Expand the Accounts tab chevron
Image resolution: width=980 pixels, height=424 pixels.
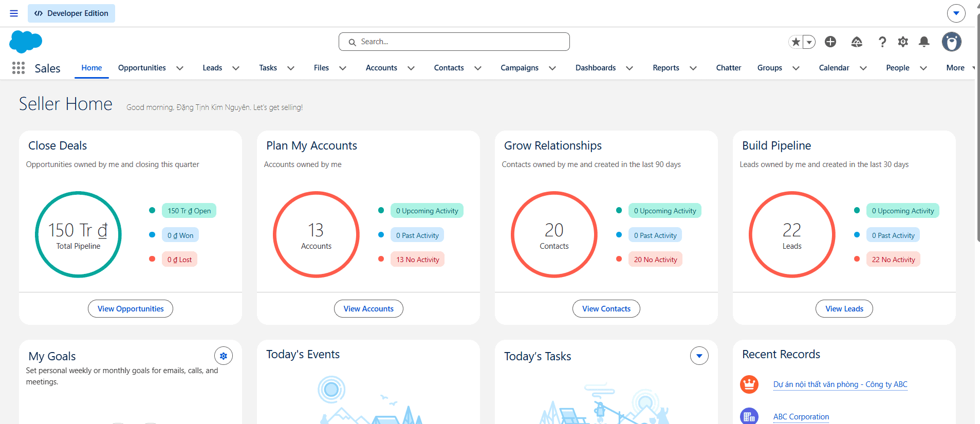coord(411,68)
